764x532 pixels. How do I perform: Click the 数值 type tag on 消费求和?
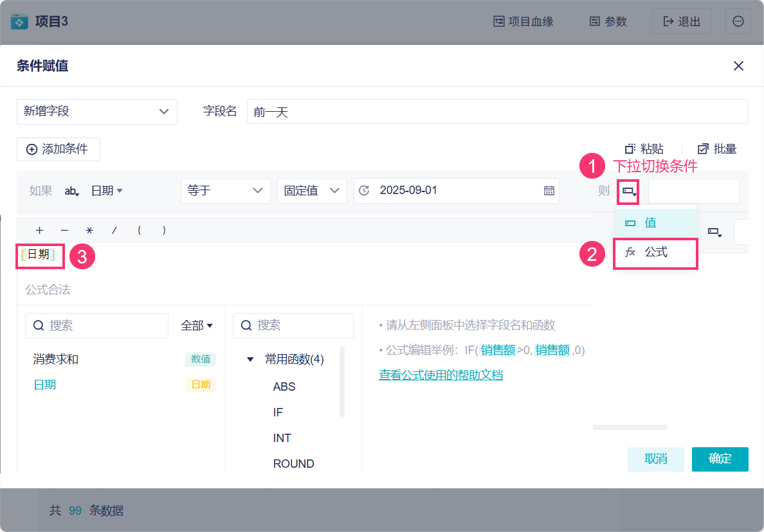pyautogui.click(x=201, y=359)
